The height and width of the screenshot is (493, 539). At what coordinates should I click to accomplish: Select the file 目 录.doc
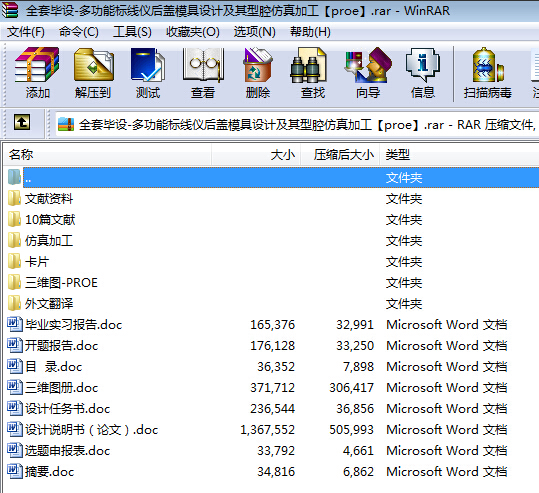[x=53, y=366]
